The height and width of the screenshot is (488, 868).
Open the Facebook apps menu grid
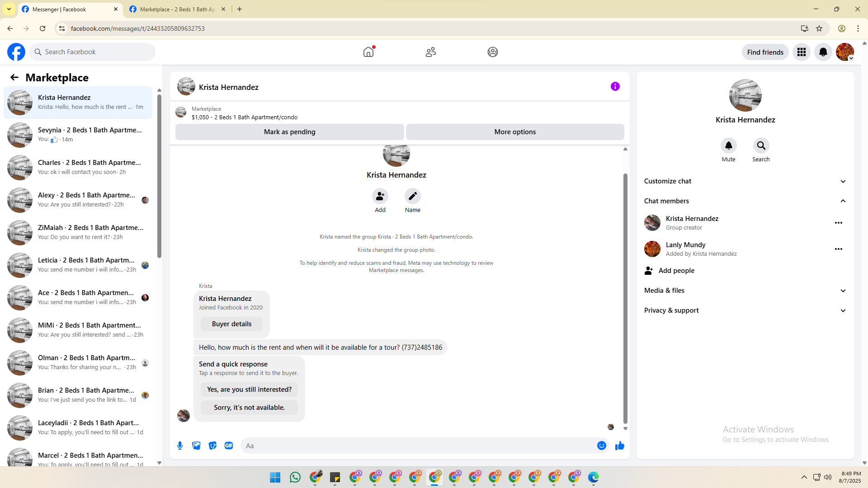(802, 52)
